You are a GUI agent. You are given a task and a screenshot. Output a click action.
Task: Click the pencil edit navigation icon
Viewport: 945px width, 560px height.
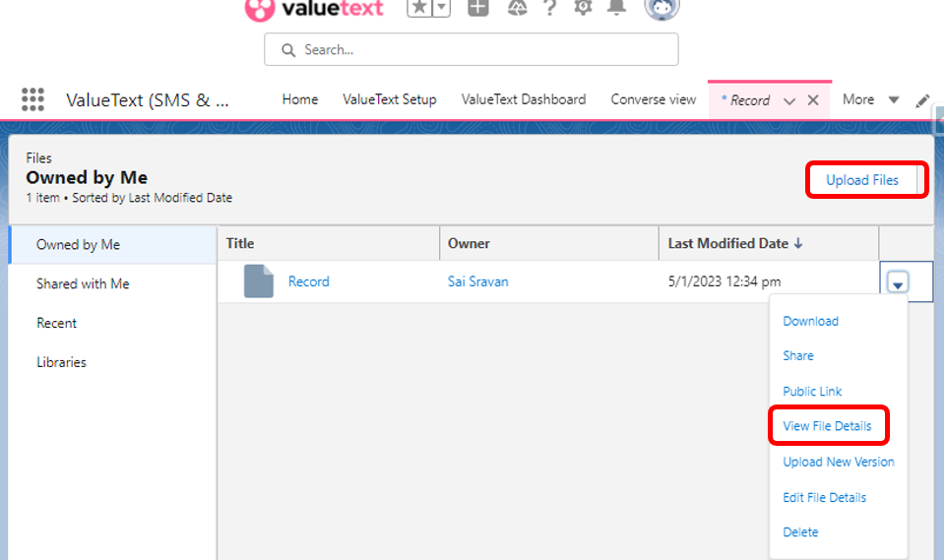click(922, 100)
